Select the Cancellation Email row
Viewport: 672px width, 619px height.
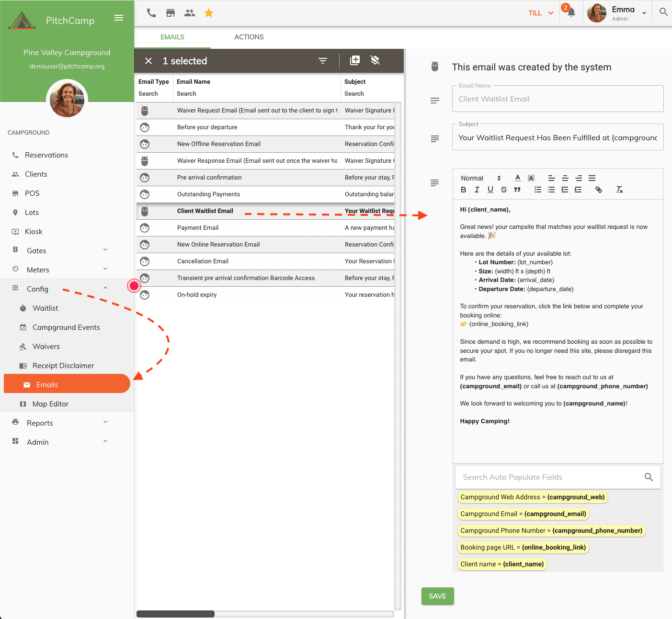[265, 261]
